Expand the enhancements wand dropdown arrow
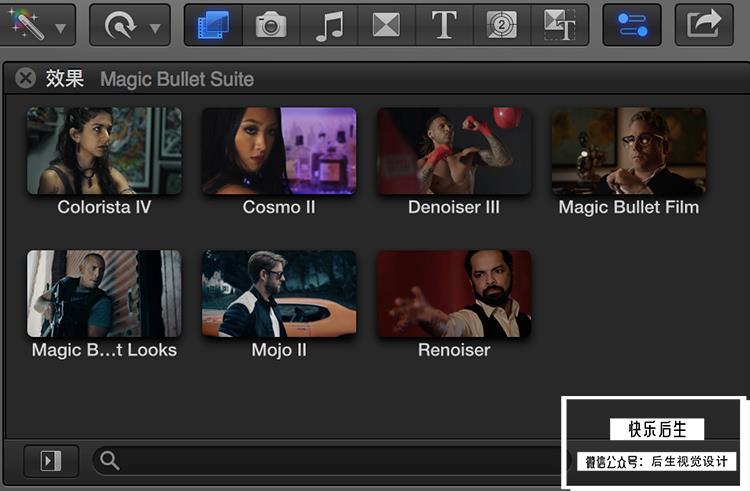The width and height of the screenshot is (750, 491). pos(61,29)
